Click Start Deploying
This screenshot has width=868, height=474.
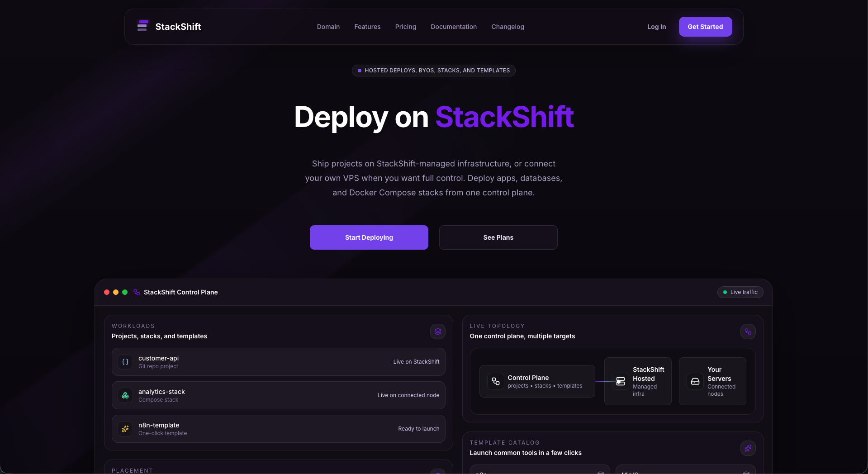pos(369,237)
